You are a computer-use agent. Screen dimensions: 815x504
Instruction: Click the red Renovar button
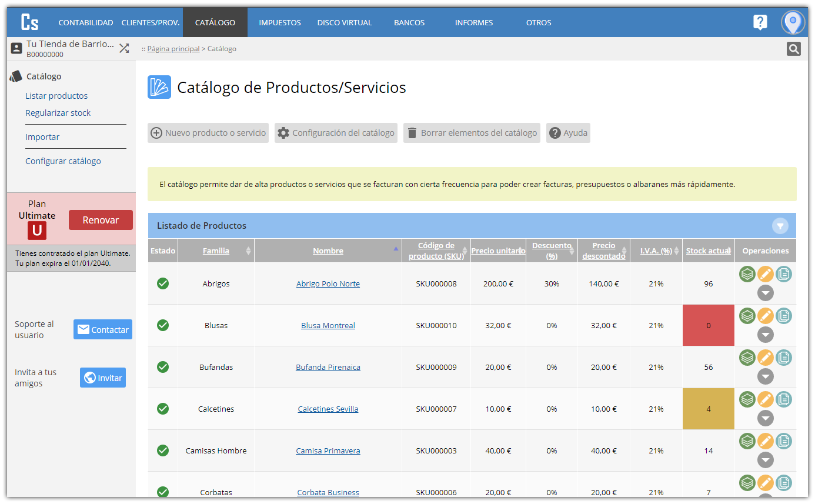(x=101, y=219)
